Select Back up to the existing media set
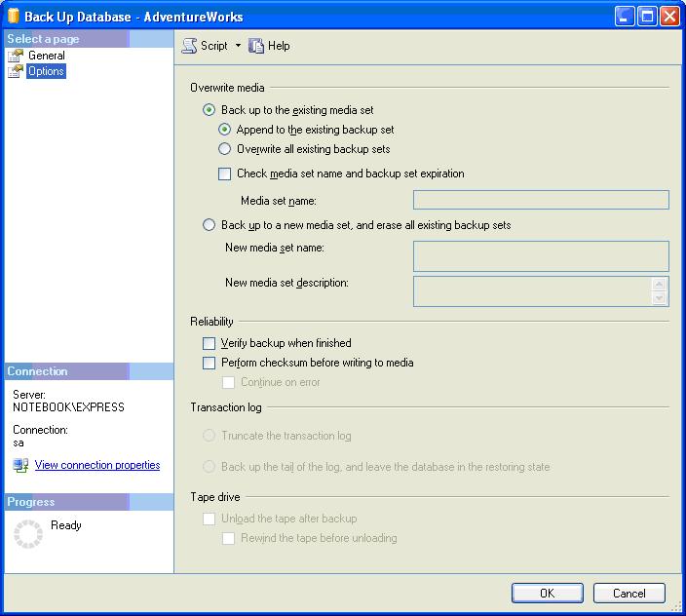 coord(209,111)
